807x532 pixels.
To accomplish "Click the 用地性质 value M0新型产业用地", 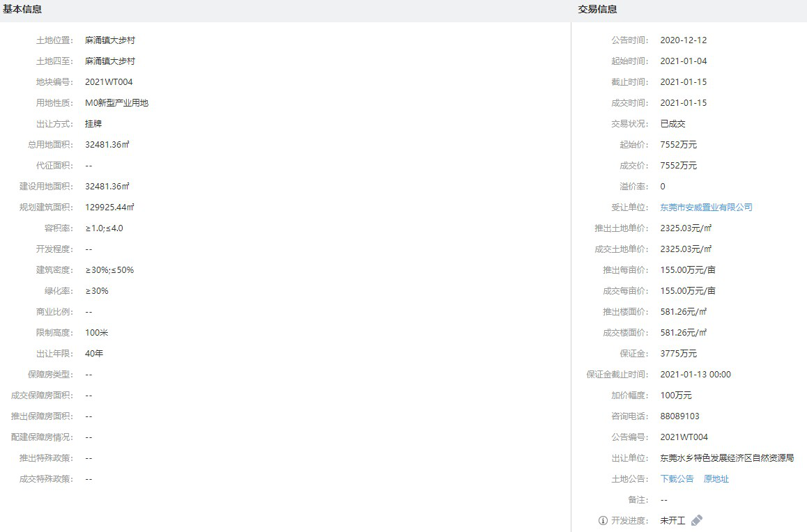I will [116, 103].
